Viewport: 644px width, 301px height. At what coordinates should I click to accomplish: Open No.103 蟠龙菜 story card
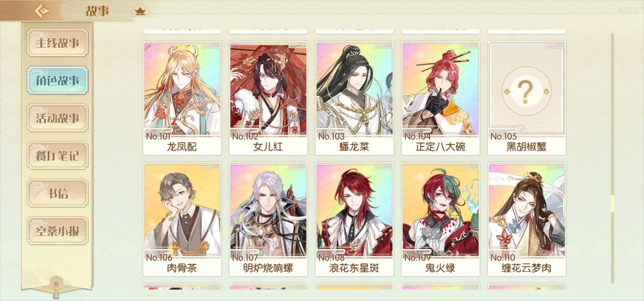(354, 98)
